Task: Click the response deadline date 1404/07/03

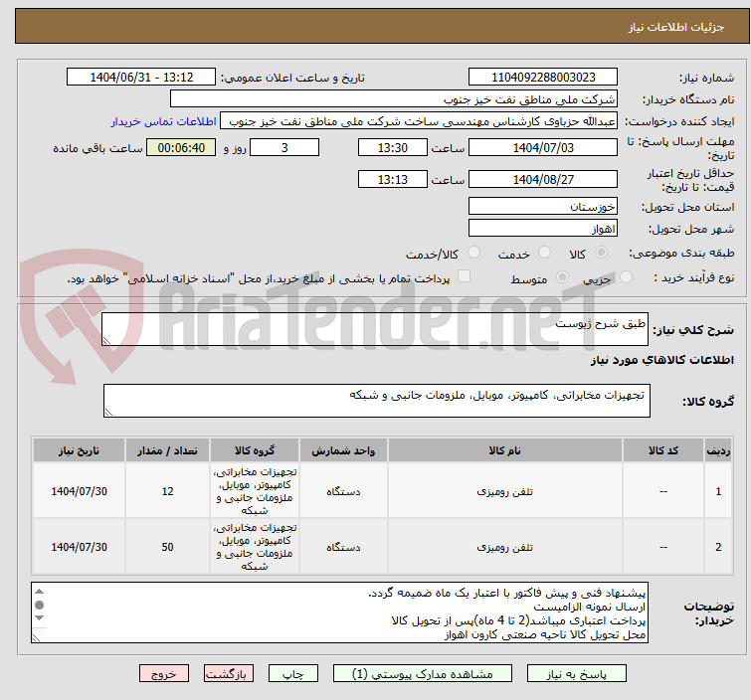Action: click(543, 147)
